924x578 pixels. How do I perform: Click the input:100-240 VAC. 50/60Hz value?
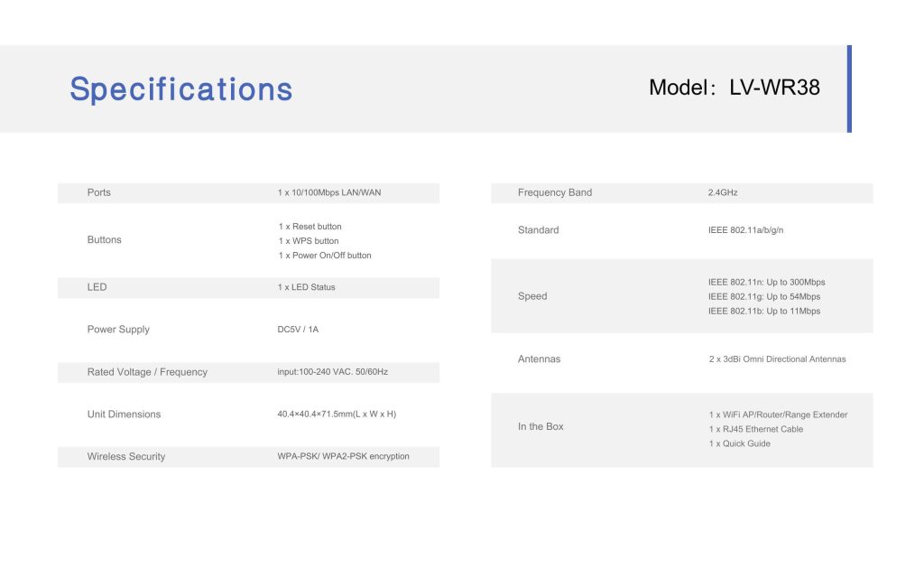pyautogui.click(x=333, y=372)
